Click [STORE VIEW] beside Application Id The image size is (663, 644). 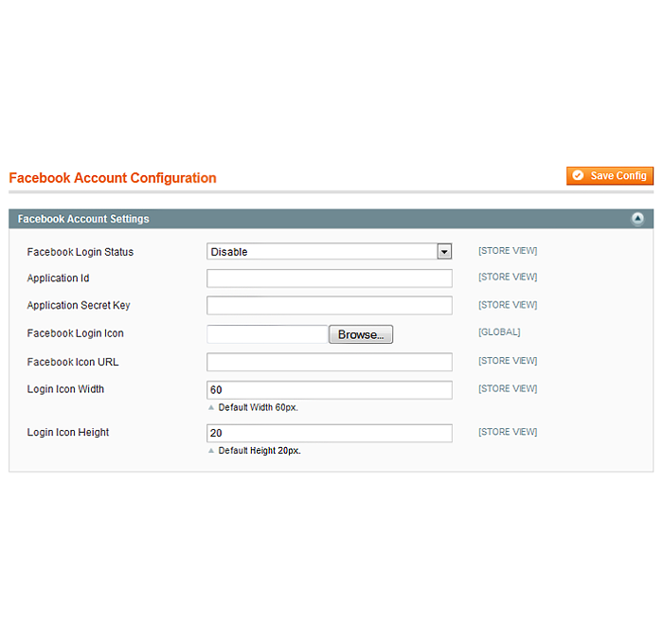tap(508, 277)
